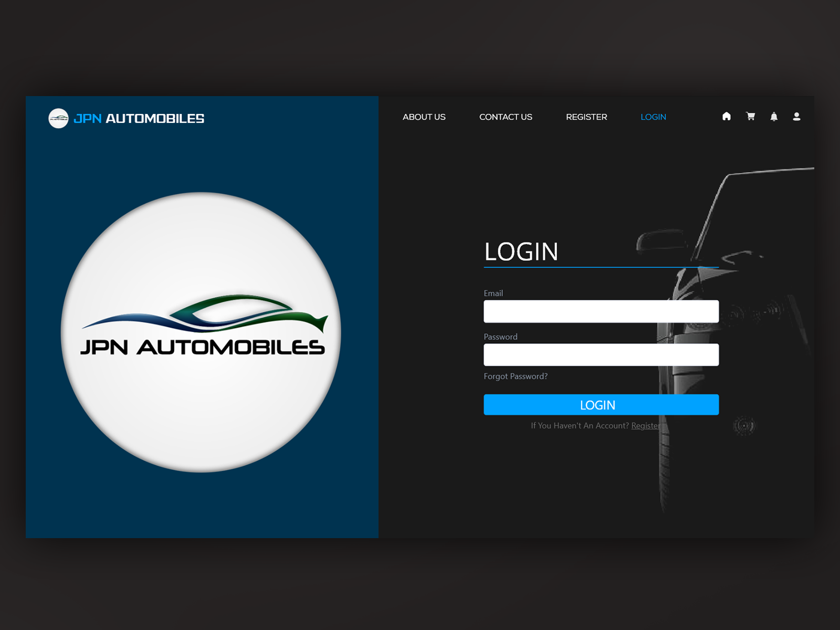This screenshot has height=630, width=840.
Task: Click the Password field label
Action: point(500,337)
